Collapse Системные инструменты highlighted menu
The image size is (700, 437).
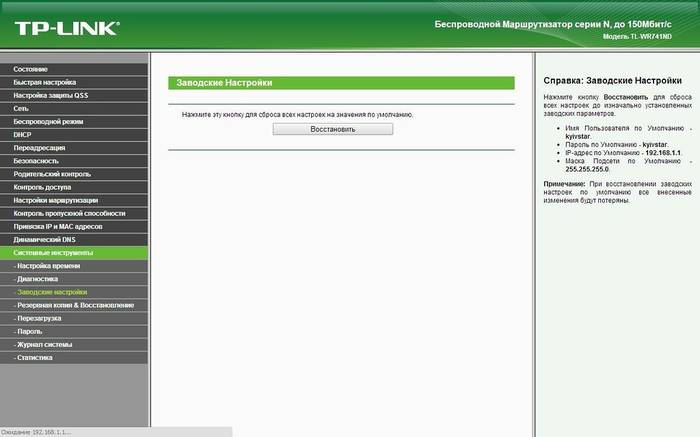74,253
